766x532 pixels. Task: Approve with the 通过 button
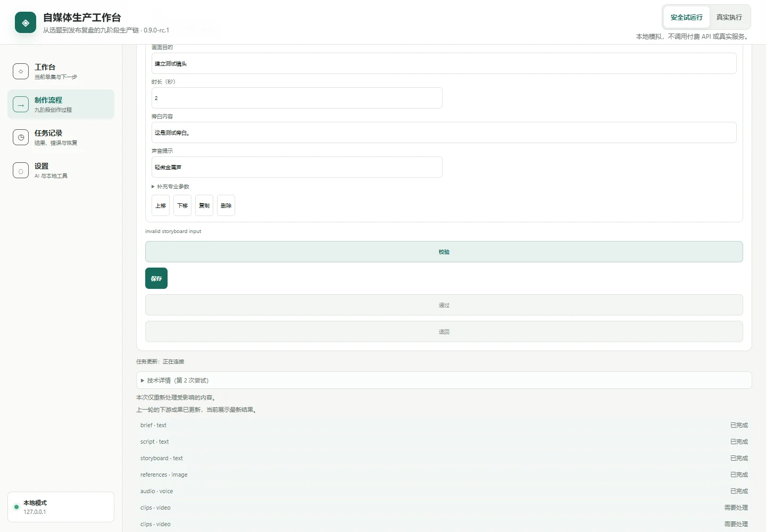point(444,305)
